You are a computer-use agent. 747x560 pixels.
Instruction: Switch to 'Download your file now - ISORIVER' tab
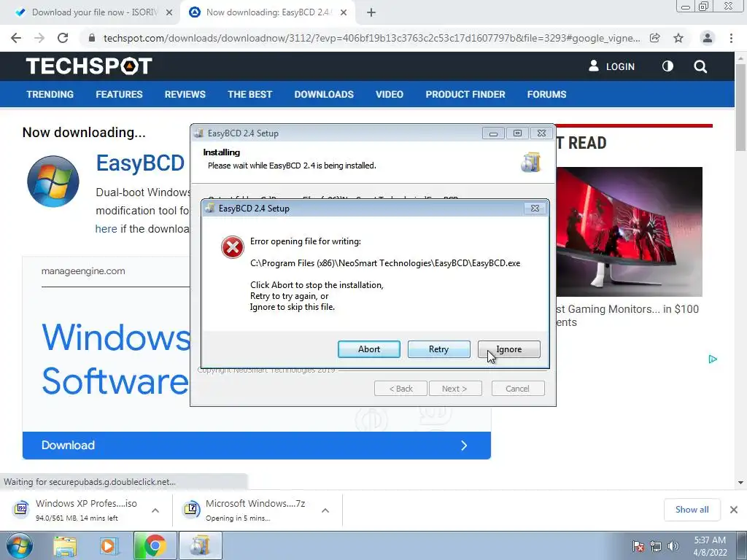tap(94, 12)
